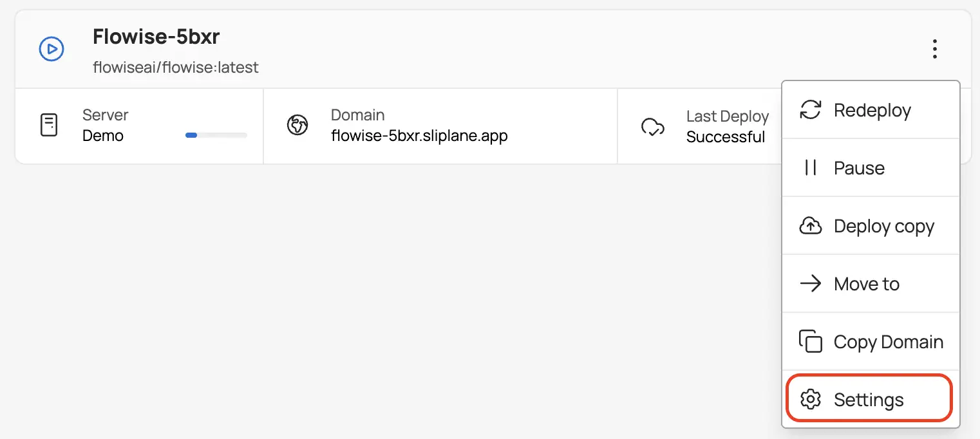980x439 pixels.
Task: Click the flowiseai/flowise:latest image name
Action: tap(176, 67)
